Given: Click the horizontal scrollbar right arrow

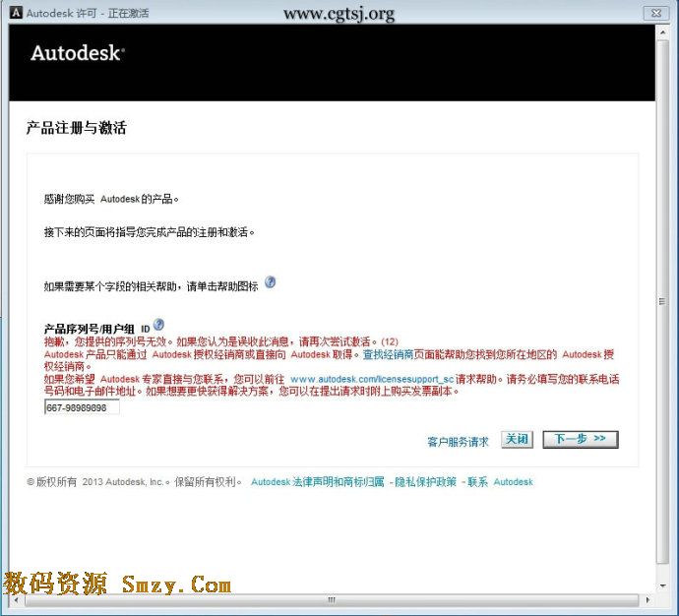Looking at the screenshot, I should (648, 600).
